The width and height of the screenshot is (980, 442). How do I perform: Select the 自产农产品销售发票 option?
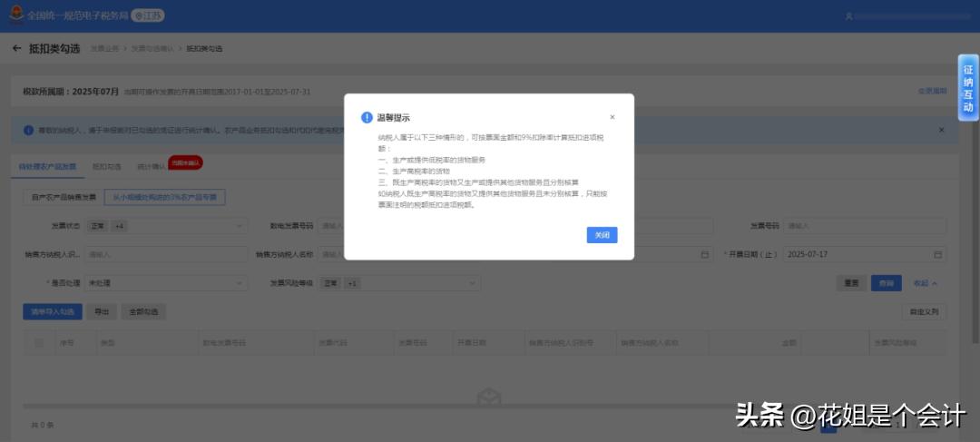[64, 197]
